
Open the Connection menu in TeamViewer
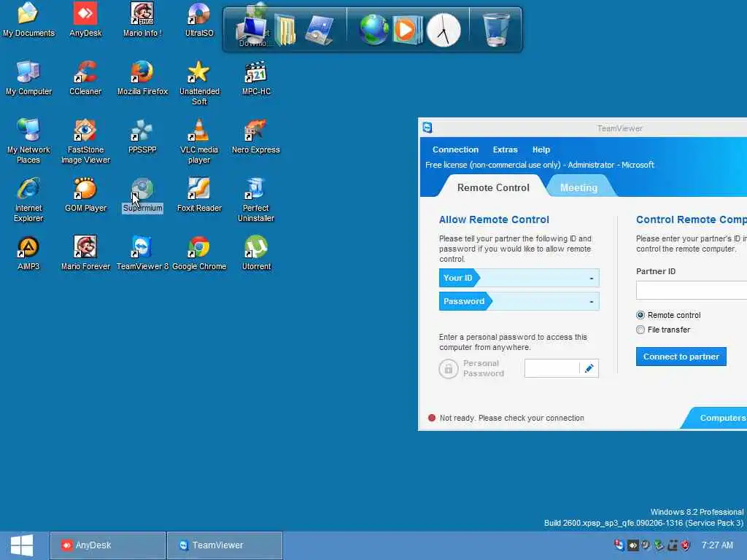click(x=455, y=149)
